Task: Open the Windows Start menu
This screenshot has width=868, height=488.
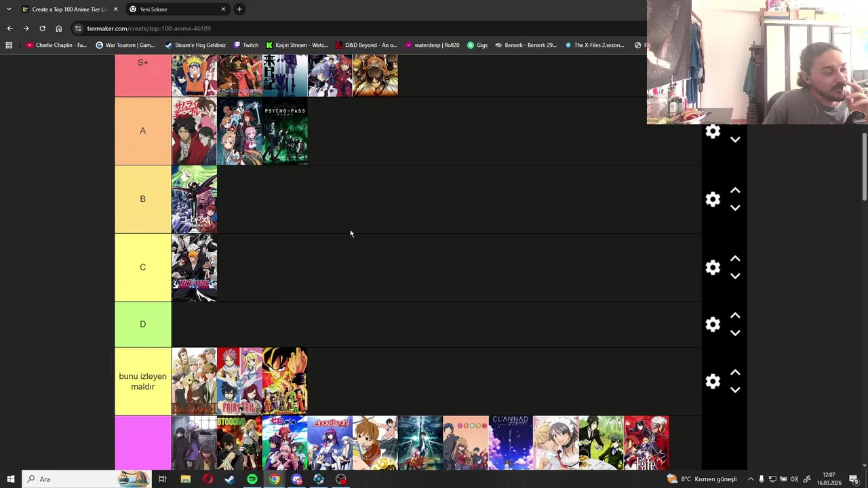Action: point(10,479)
